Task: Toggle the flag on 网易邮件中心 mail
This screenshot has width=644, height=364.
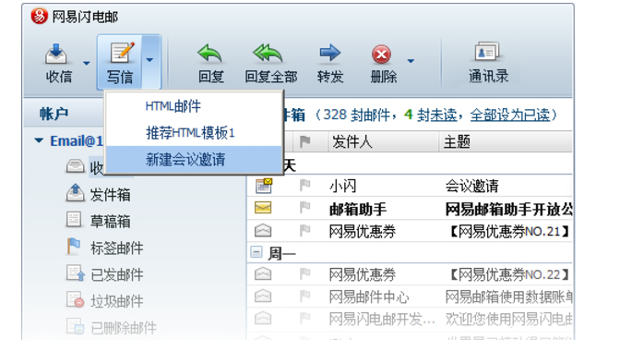Action: (304, 296)
